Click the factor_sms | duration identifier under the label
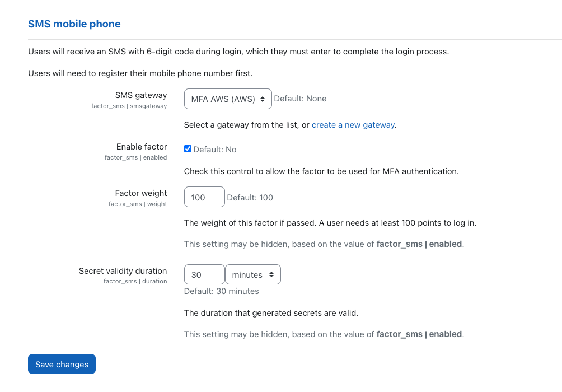 click(x=135, y=282)
